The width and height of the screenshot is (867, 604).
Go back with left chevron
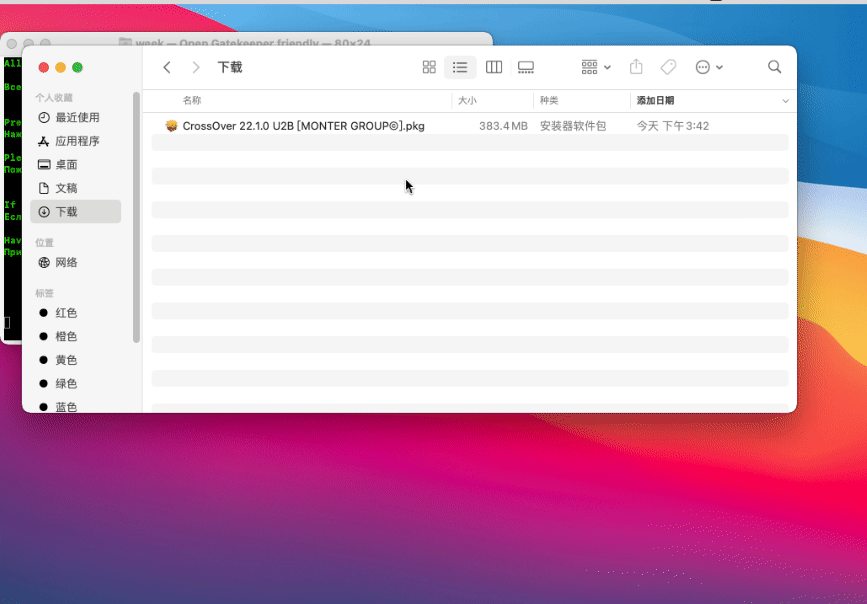click(x=167, y=67)
